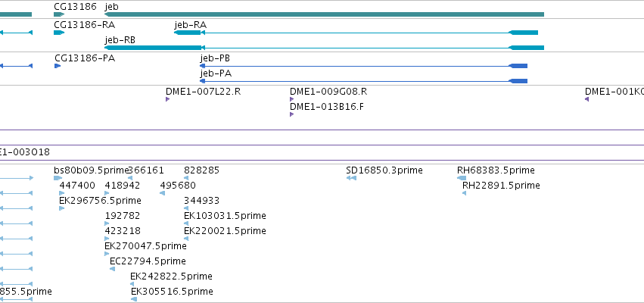Open the EK296756.5prime feature label
644x303 pixels.
tap(100, 200)
